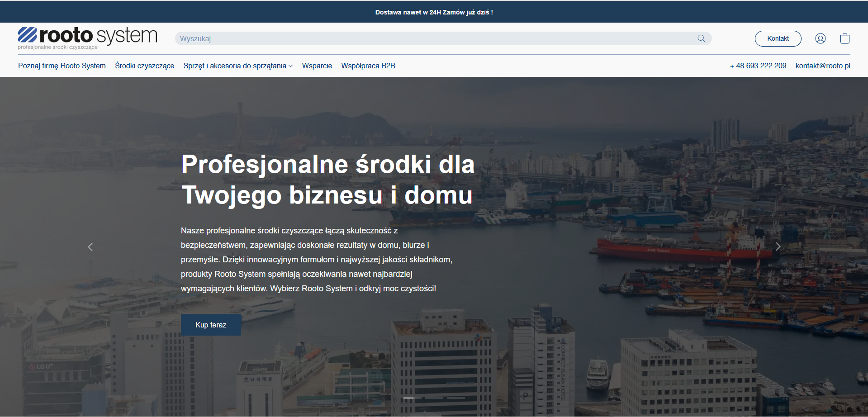Open the user account icon
This screenshot has width=868, height=417.
point(820,38)
